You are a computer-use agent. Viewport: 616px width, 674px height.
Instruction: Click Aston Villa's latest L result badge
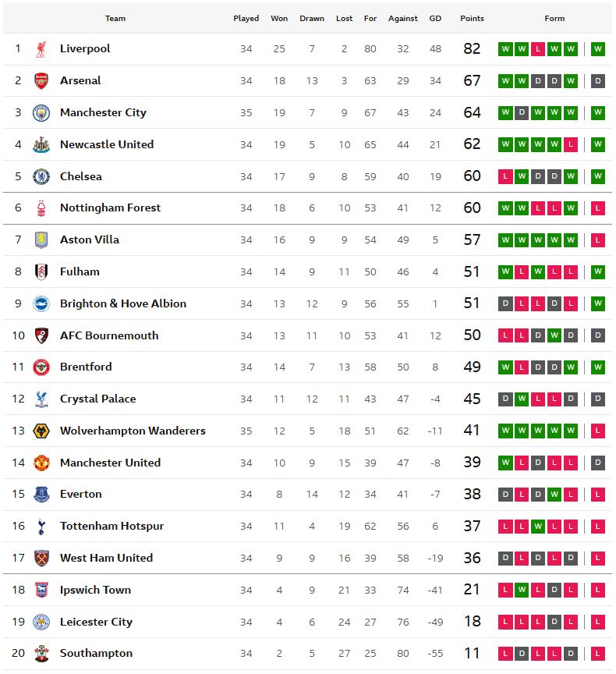597,239
